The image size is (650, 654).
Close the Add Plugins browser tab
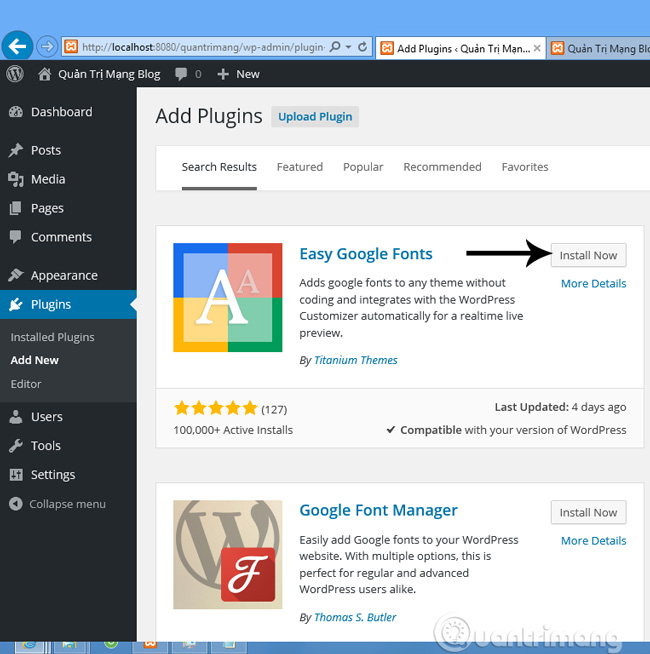[x=537, y=48]
